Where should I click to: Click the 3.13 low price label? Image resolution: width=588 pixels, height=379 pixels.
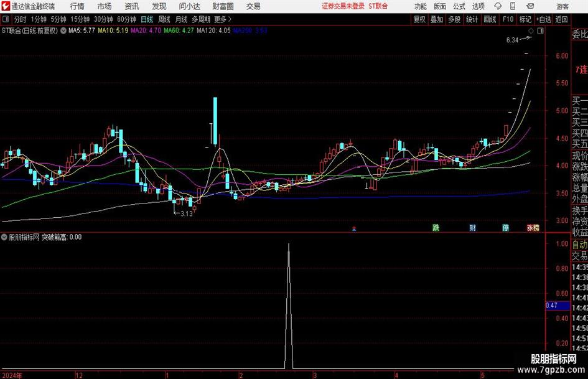click(187, 213)
